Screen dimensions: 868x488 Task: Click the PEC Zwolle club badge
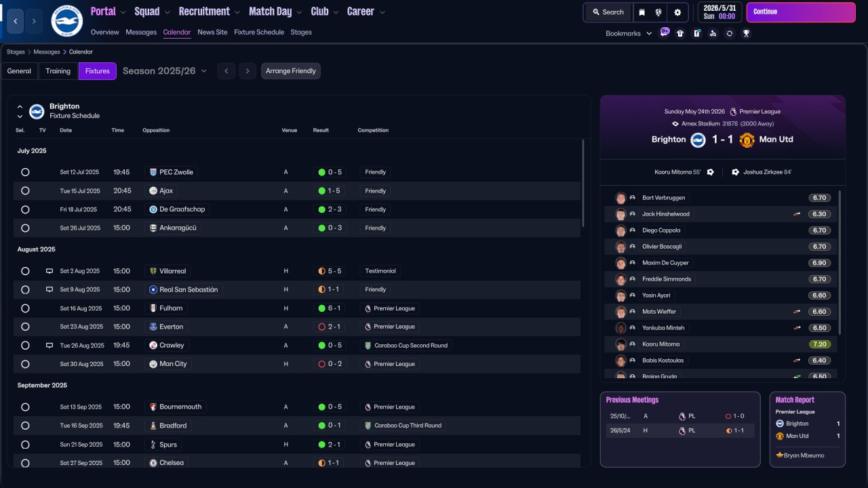coord(153,172)
